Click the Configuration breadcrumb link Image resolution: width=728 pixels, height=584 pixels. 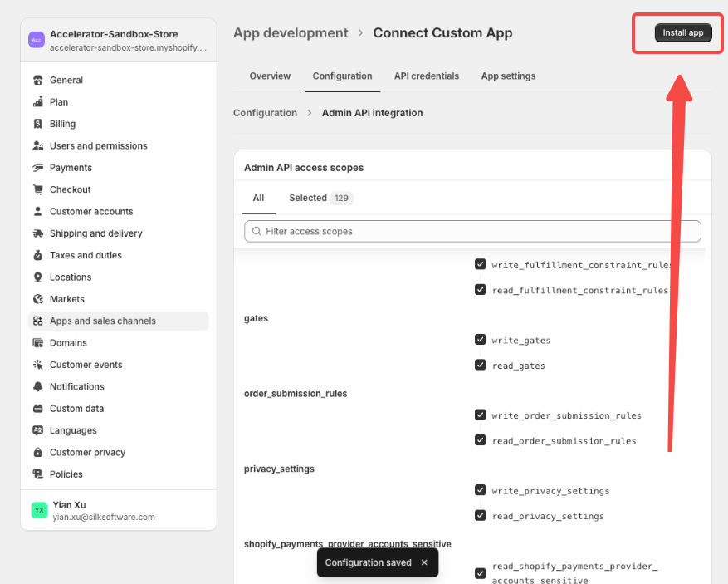click(265, 113)
